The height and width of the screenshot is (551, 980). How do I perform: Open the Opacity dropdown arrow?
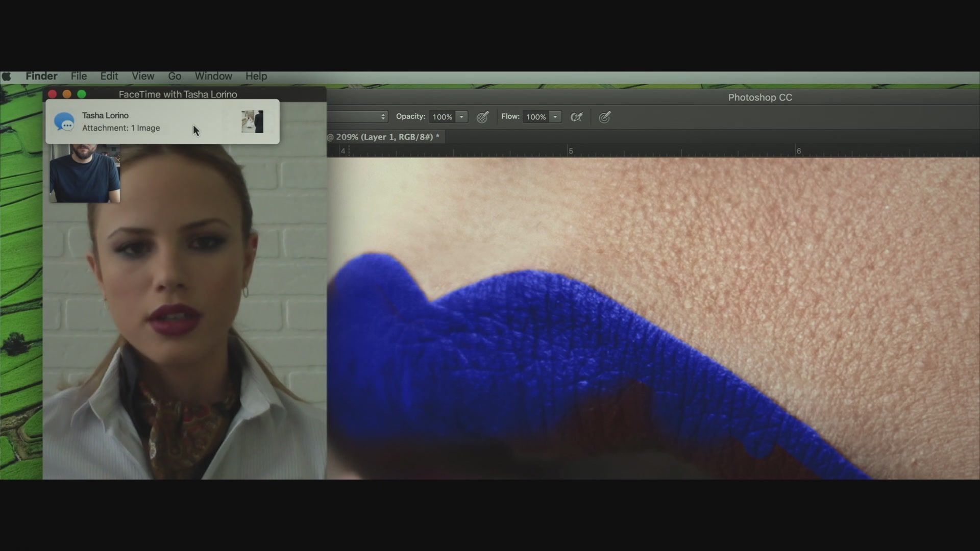point(461,117)
